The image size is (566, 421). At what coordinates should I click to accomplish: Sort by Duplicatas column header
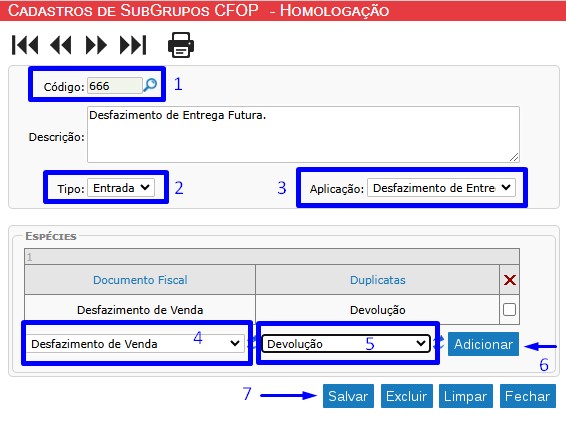[378, 280]
